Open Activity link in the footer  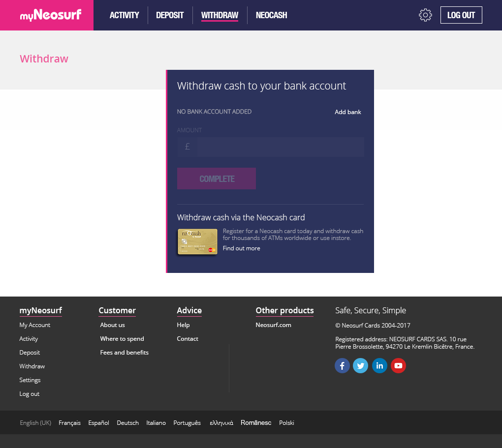pos(29,338)
